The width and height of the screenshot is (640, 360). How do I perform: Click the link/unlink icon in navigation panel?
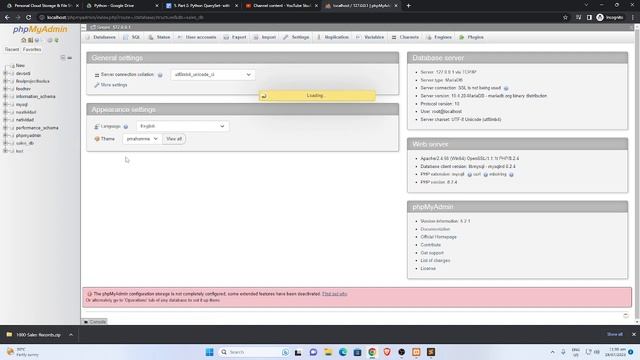(70, 58)
